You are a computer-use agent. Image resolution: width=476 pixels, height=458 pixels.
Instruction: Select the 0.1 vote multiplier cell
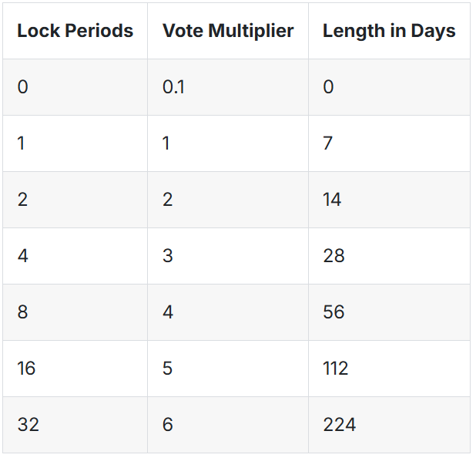[x=228, y=87]
